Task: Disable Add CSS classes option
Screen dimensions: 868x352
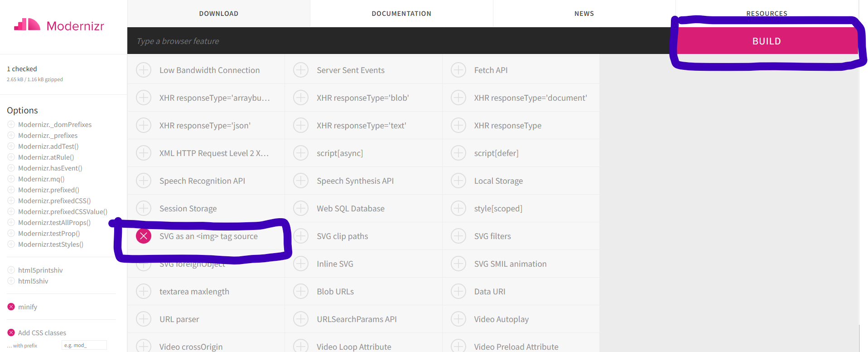Action: (11, 332)
